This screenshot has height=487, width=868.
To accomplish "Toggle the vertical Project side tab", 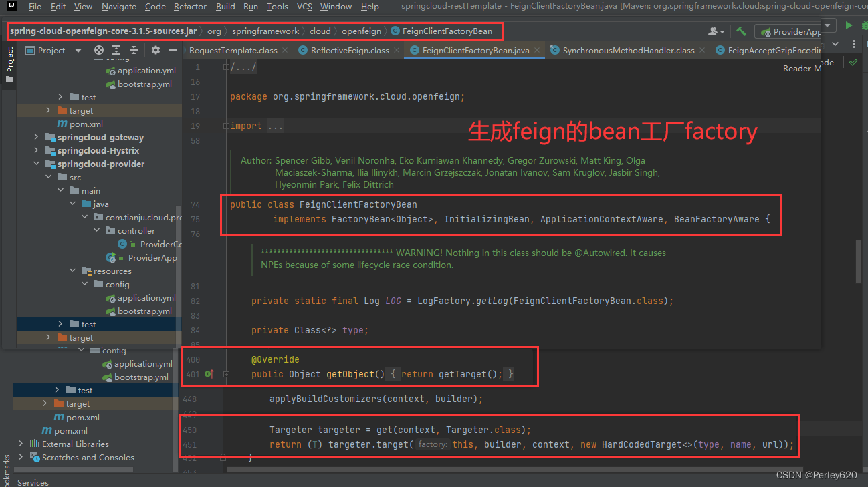I will pyautogui.click(x=9, y=65).
